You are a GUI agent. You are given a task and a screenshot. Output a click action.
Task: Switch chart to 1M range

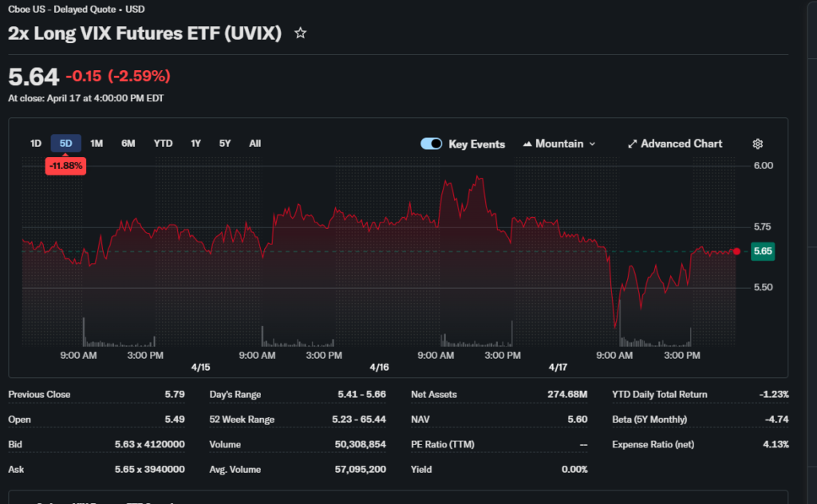click(x=97, y=144)
